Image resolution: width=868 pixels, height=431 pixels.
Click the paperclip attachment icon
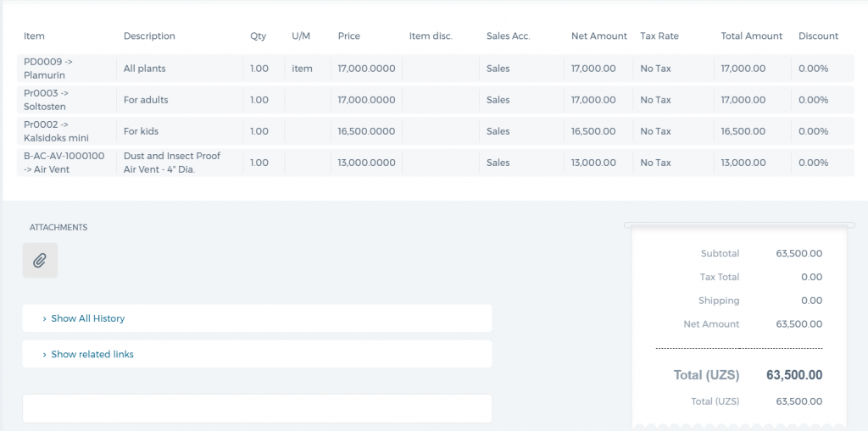[40, 260]
